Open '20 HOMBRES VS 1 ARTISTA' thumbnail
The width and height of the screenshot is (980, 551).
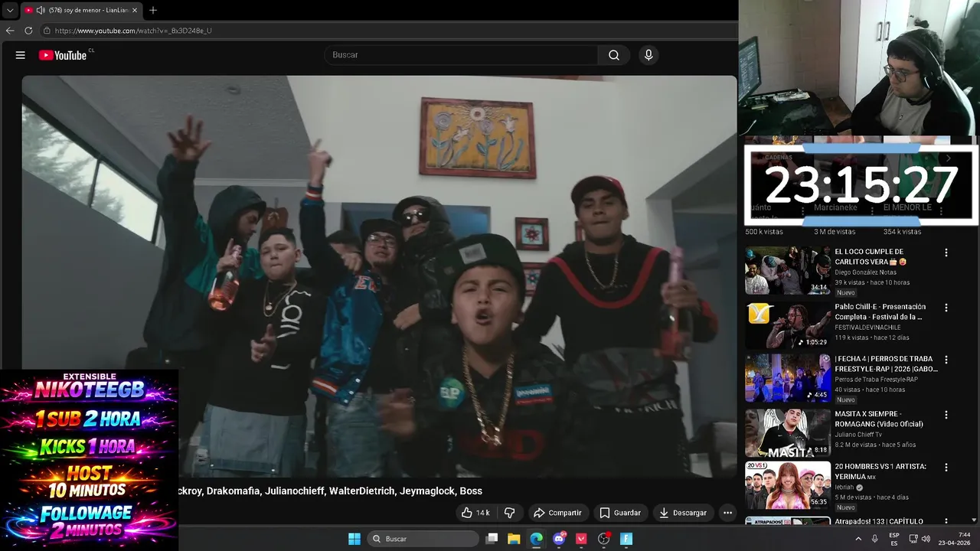click(x=788, y=485)
